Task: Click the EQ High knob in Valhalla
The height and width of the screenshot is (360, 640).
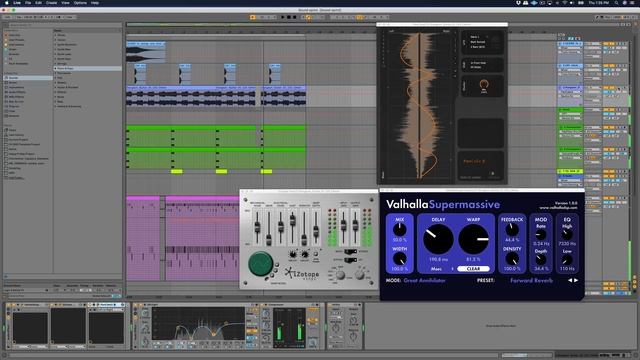Action: pos(567,235)
